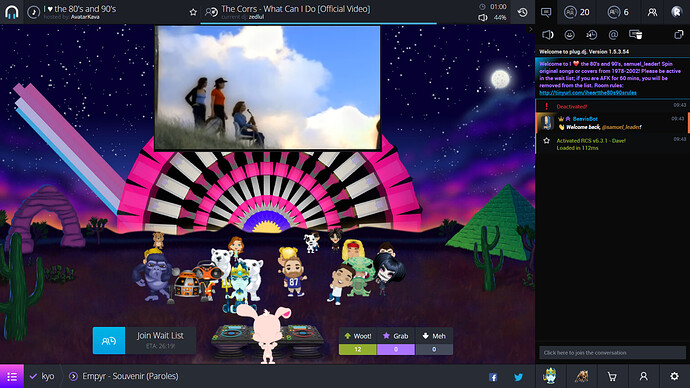The height and width of the screenshot is (388, 690).
Task: Click the plug.dj headphones logo
Action: (12, 12)
